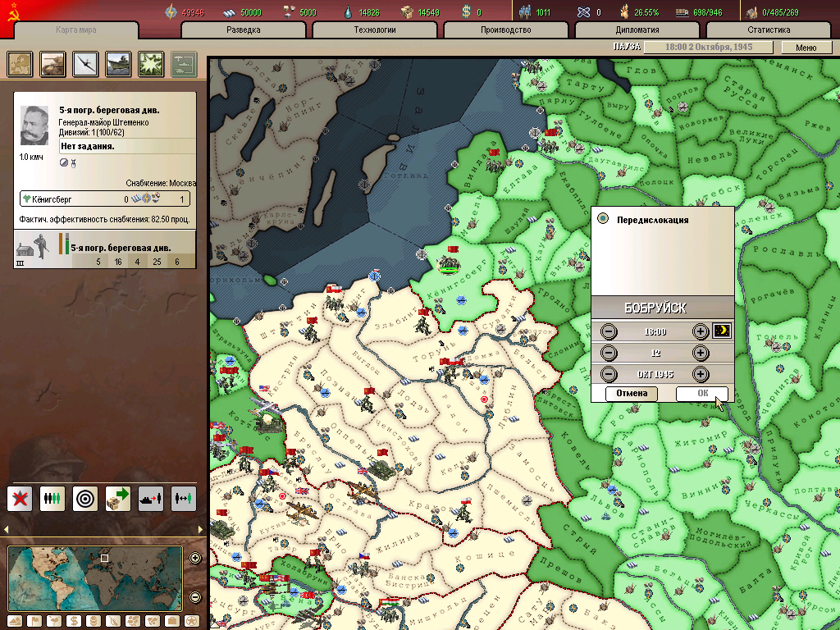Viewport: 840px width, 630px height.
Task: Open the land units list (tank icon)
Action: coord(53,63)
